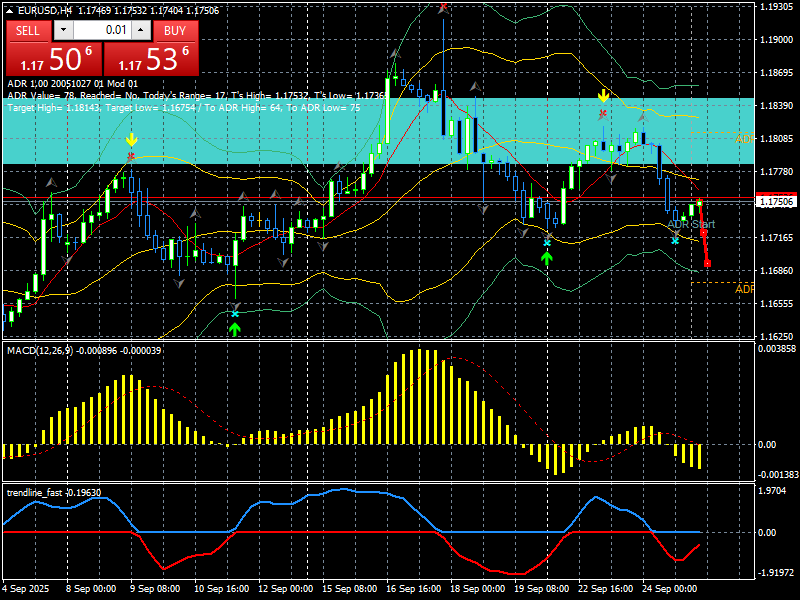
Task: Click the 22 Sep 16:00 time label
Action: (606, 589)
